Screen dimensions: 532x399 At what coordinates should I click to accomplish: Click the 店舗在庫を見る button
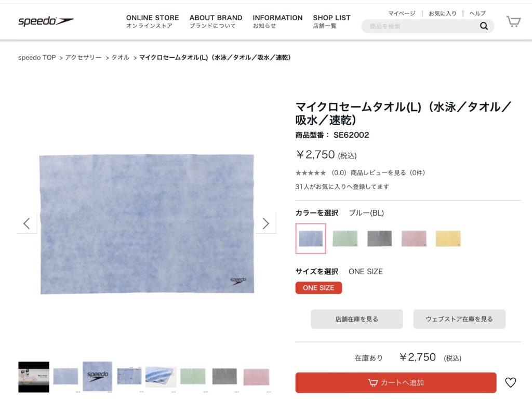357,319
